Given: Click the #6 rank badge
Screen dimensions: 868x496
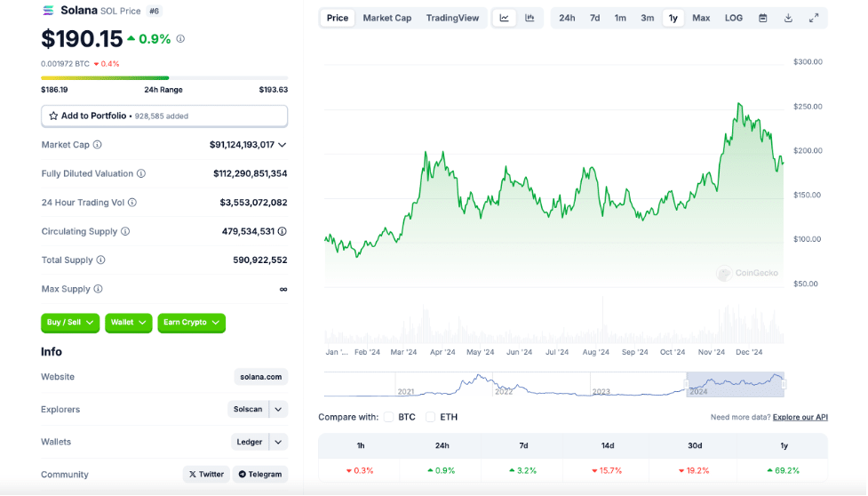Looking at the screenshot, I should (x=154, y=11).
